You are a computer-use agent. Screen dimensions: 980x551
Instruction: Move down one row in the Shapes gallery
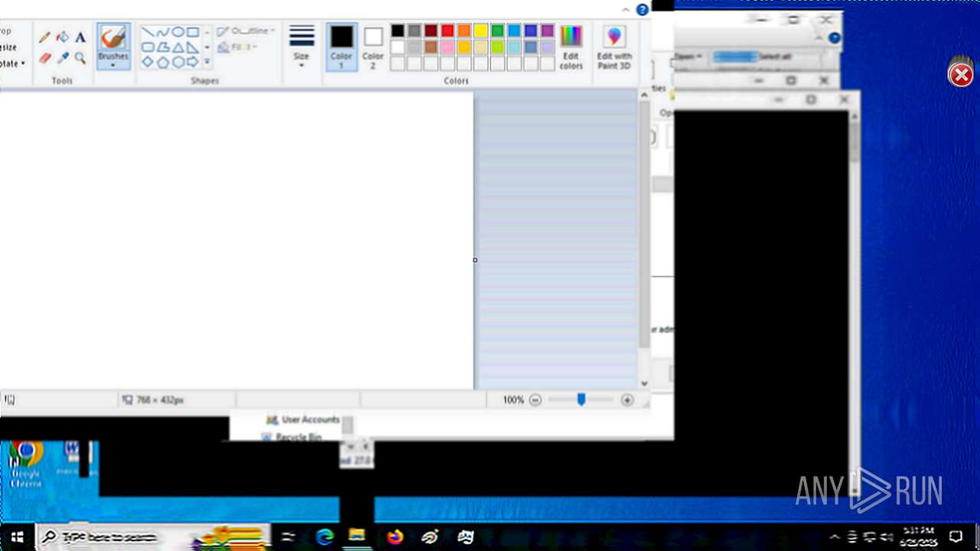(x=207, y=47)
